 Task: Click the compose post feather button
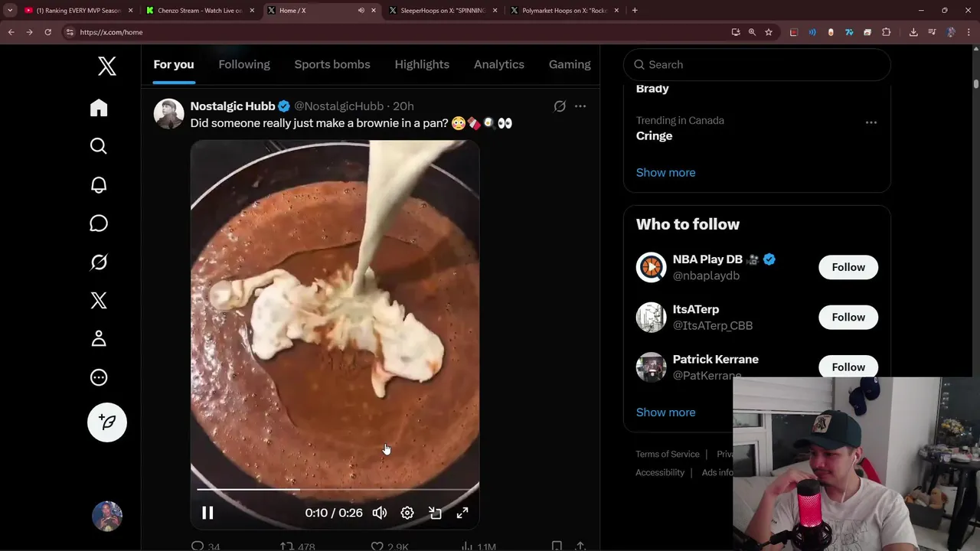pos(107,422)
